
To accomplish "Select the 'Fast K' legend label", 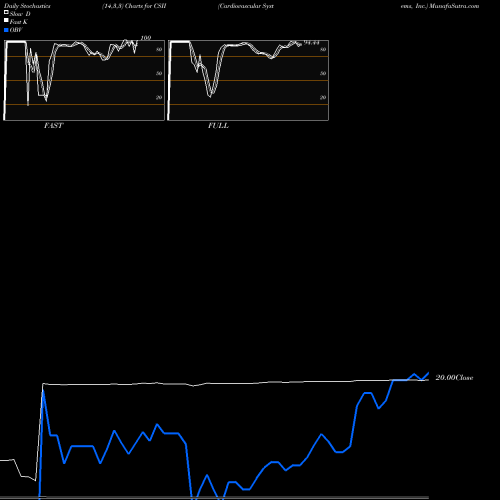I will [x=19, y=22].
